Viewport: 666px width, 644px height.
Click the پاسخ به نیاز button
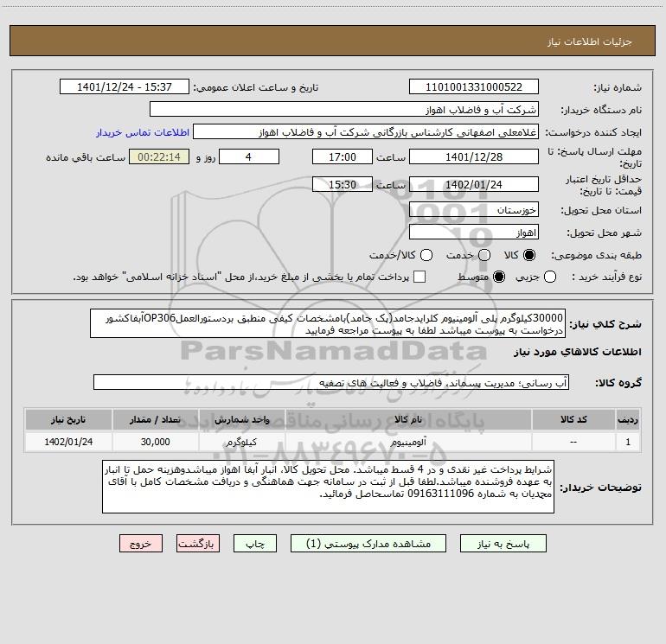[x=503, y=544]
